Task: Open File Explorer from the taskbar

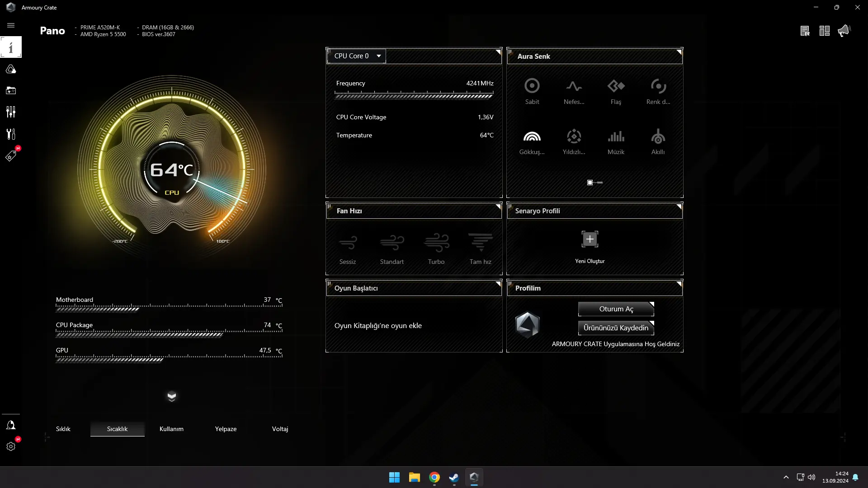Action: (414, 477)
